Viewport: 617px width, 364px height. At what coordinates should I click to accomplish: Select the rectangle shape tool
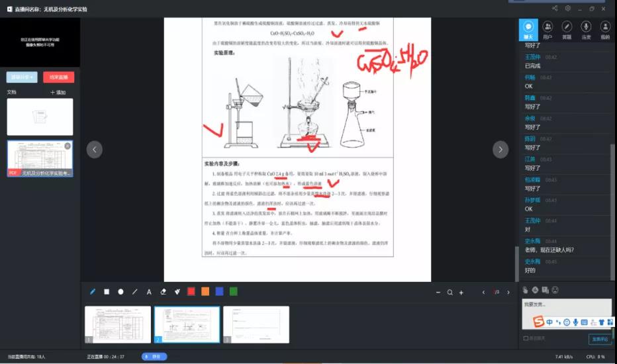tap(107, 292)
